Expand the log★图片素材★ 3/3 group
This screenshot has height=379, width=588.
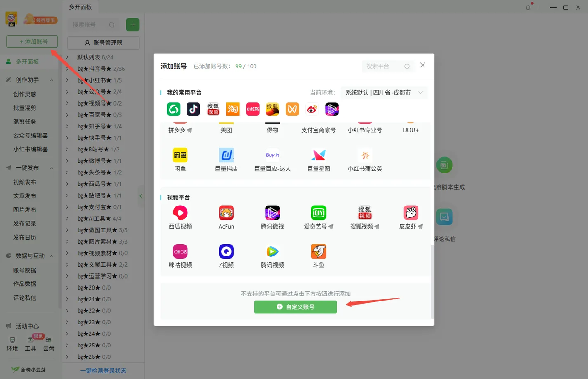tap(68, 241)
